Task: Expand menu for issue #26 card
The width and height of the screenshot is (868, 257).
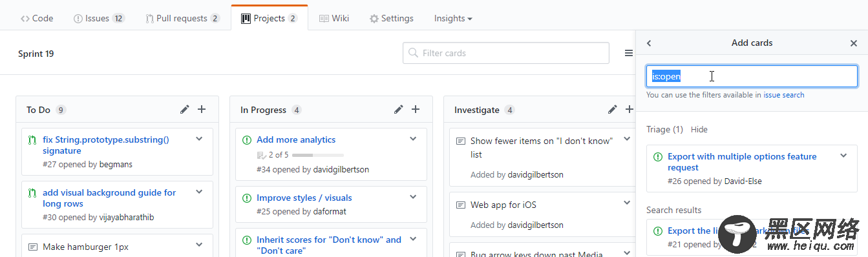Action: coord(843,155)
